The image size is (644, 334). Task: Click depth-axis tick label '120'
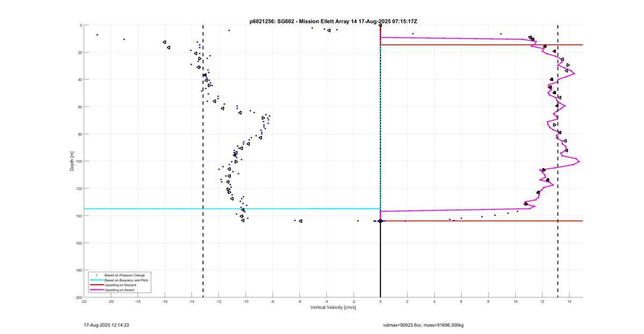(x=78, y=188)
